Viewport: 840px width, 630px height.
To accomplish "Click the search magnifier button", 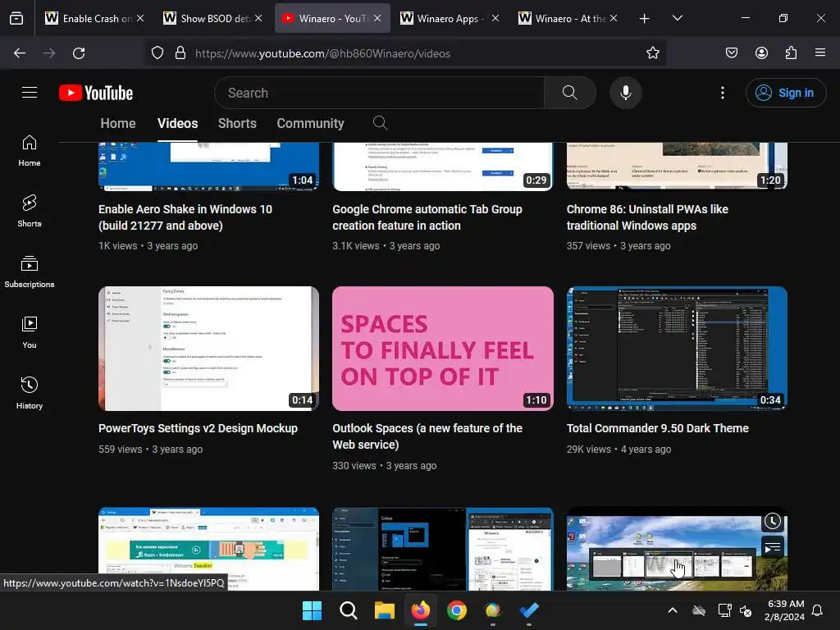I will point(569,93).
